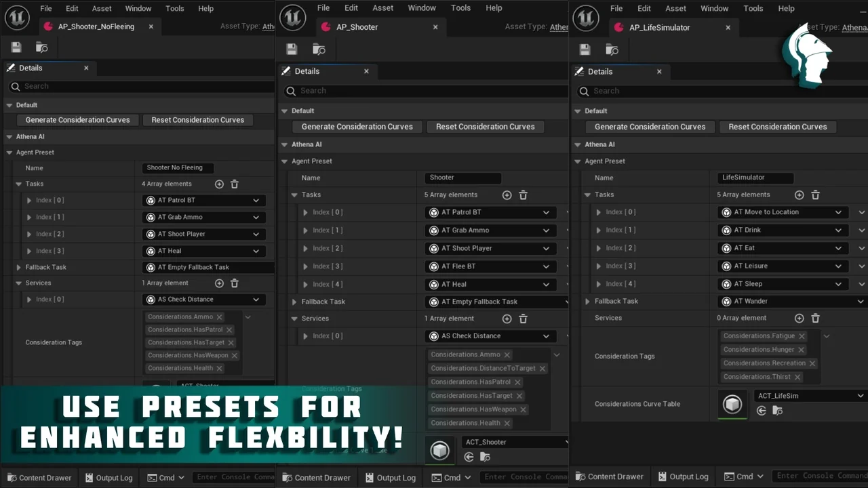Image resolution: width=868 pixels, height=488 pixels.
Task: Click the save icon in AP_Shooter_NoFleeing toolbar
Action: 16,47
